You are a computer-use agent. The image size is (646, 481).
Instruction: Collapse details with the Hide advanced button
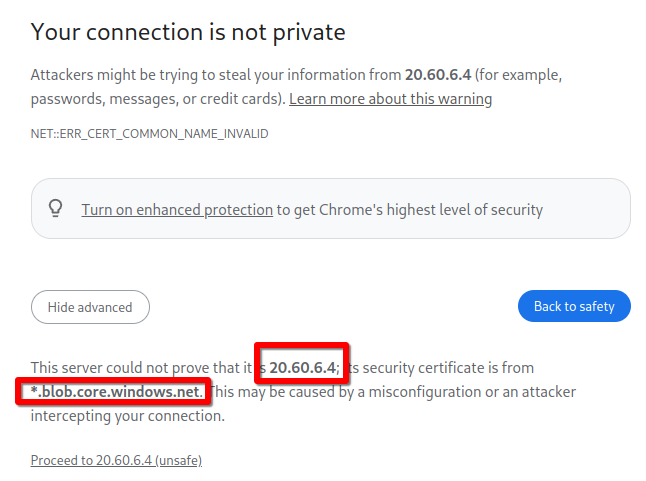[x=90, y=307]
